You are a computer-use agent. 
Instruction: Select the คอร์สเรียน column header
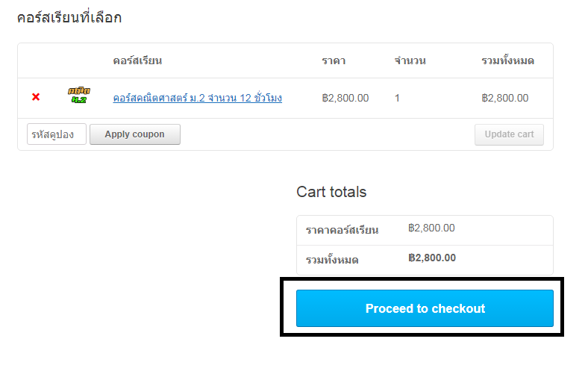pos(137,60)
